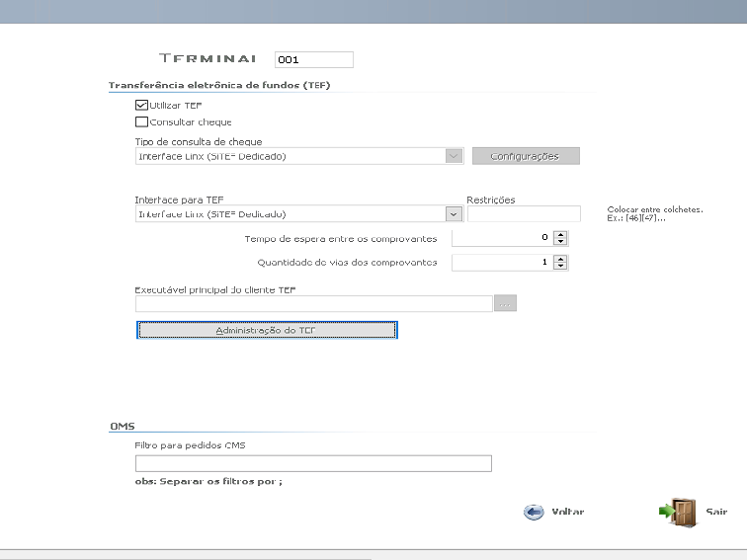Viewport: 747px width, 560px height.
Task: Decrease Quantidade de vias with down arrow
Action: click(x=560, y=267)
